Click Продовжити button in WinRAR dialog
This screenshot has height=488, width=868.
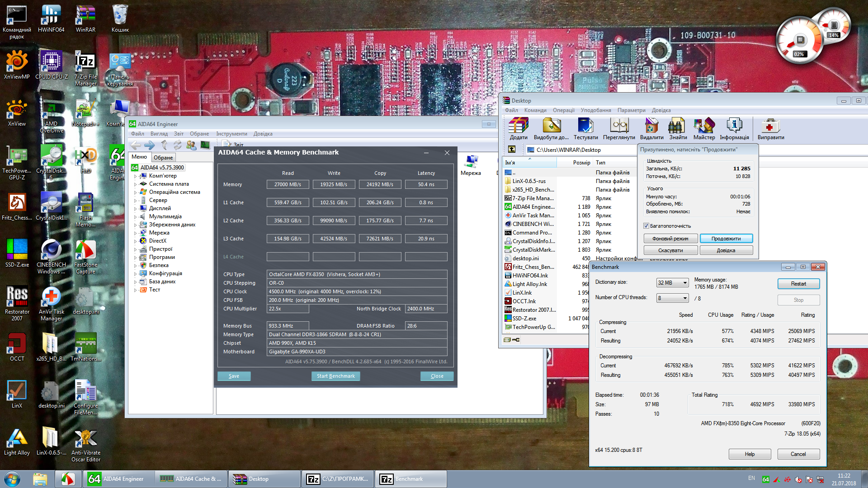[x=726, y=239]
